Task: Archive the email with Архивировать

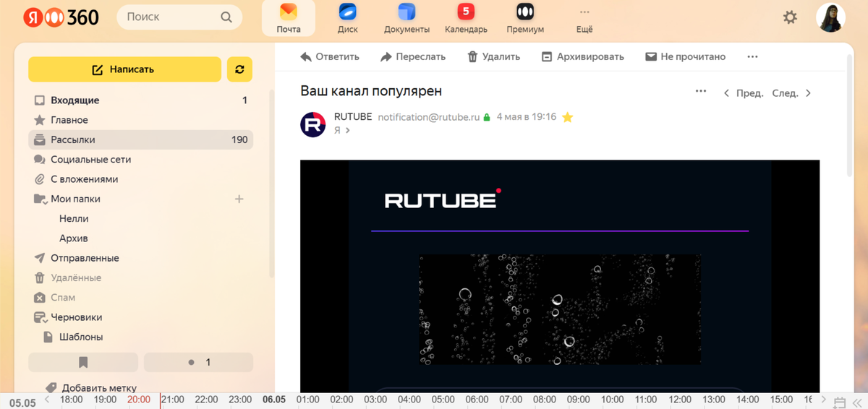Action: [583, 56]
